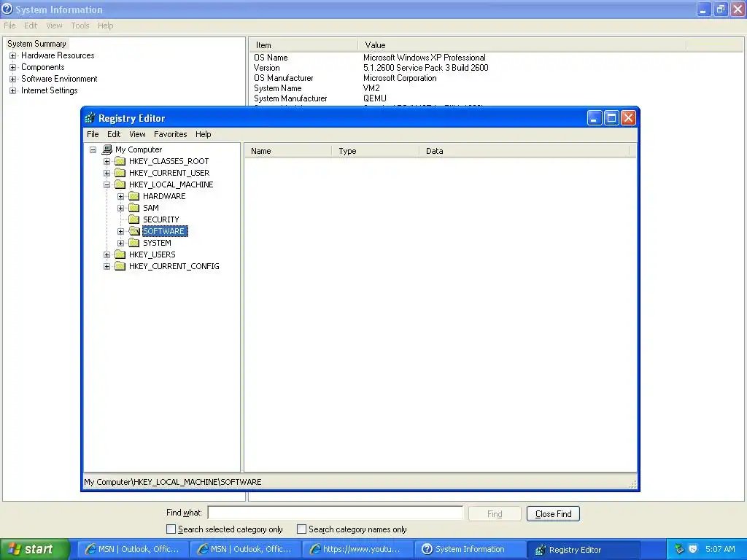Viewport: 747px width, 560px height.
Task: Click the HARDWARE key folder icon
Action: point(134,196)
